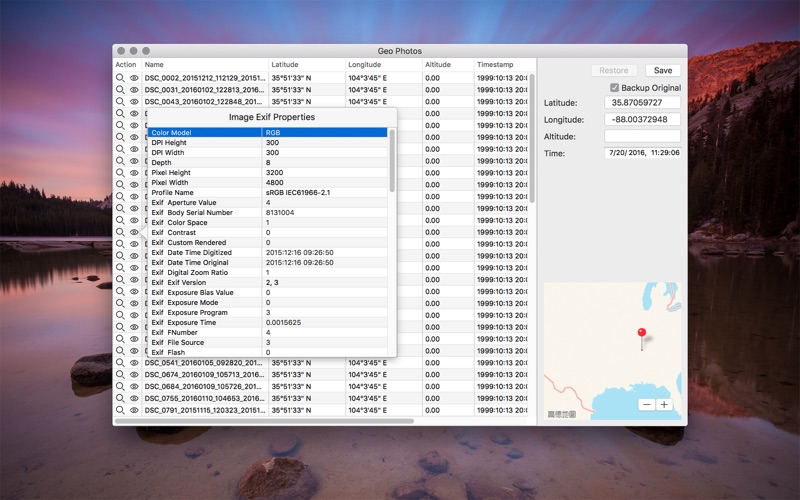Click magnifier icon for DSC_0002 row

pos(120,78)
